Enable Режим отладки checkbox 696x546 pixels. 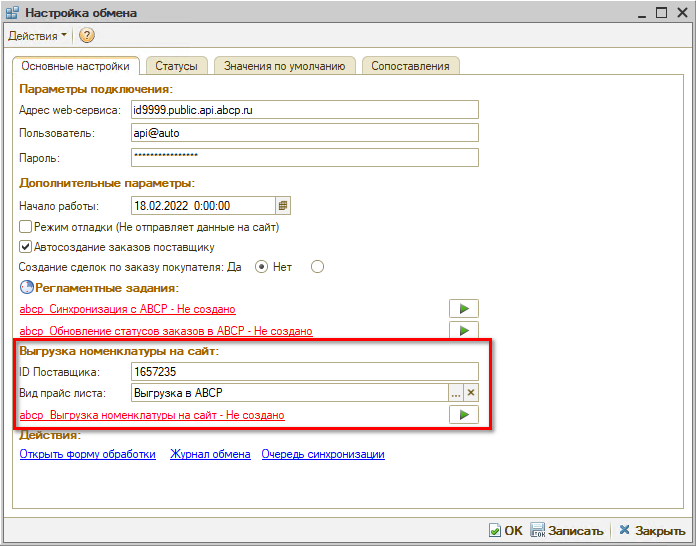[x=25, y=227]
